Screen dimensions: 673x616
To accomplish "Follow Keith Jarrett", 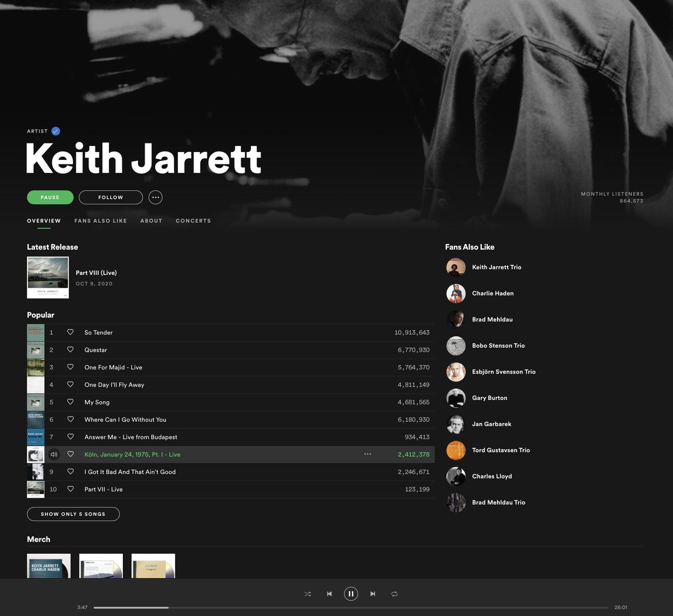I will tap(110, 197).
